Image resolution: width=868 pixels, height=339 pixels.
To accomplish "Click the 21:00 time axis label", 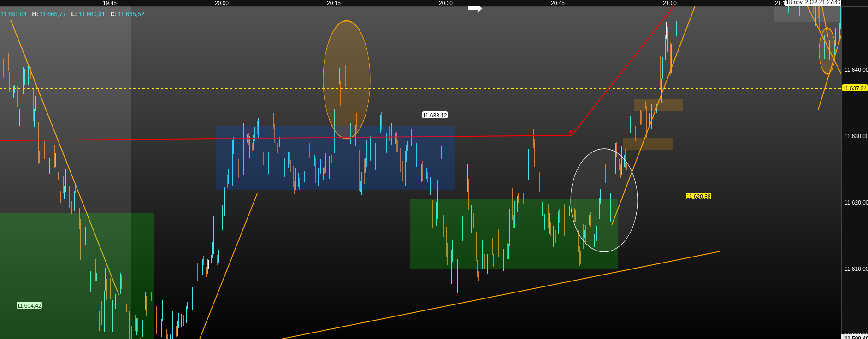I will click(x=670, y=3).
